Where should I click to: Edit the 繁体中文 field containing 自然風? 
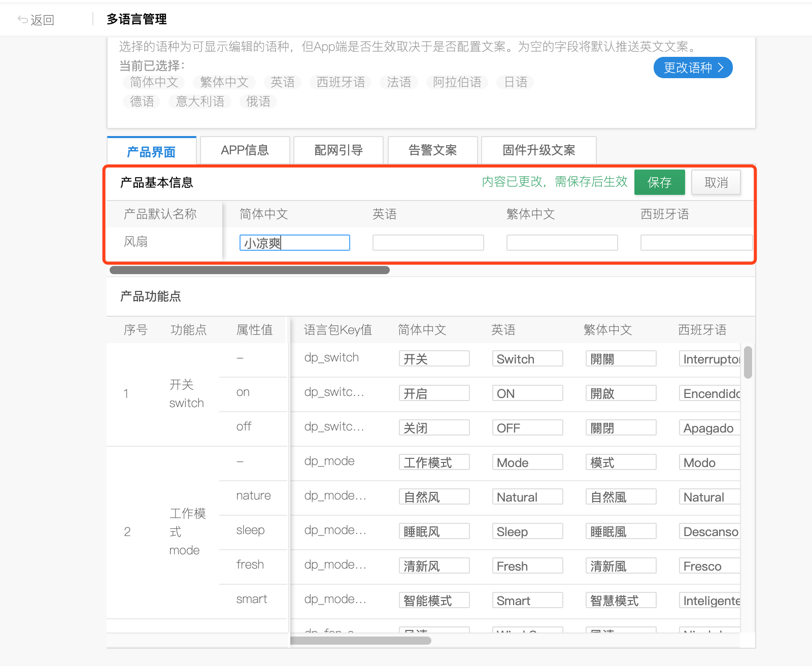tap(621, 496)
